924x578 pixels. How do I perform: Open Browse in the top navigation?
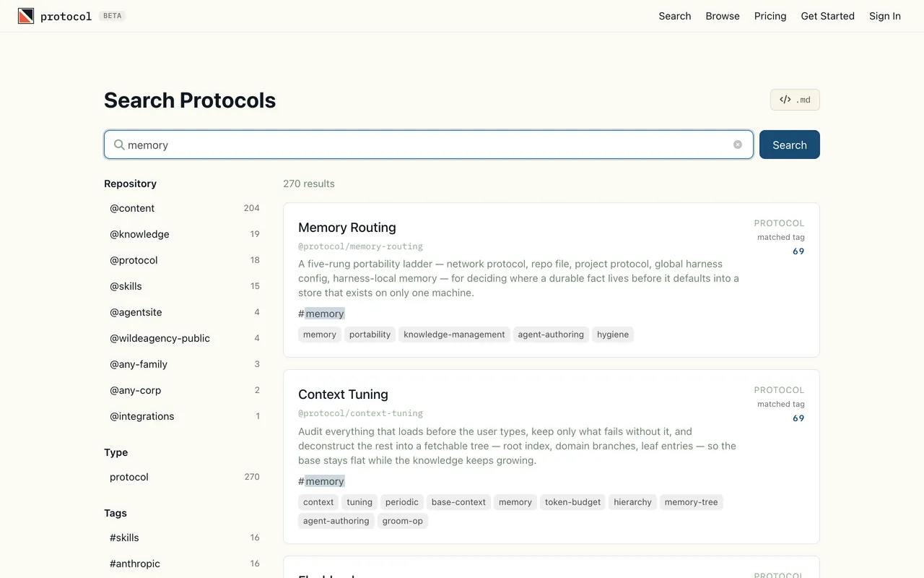723,16
